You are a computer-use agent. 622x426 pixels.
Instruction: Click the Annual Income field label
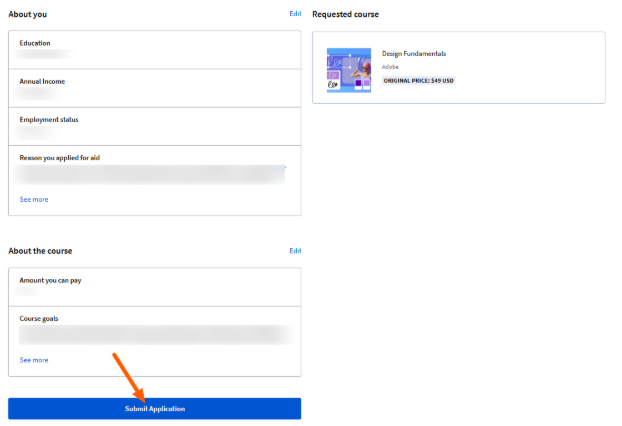click(42, 81)
